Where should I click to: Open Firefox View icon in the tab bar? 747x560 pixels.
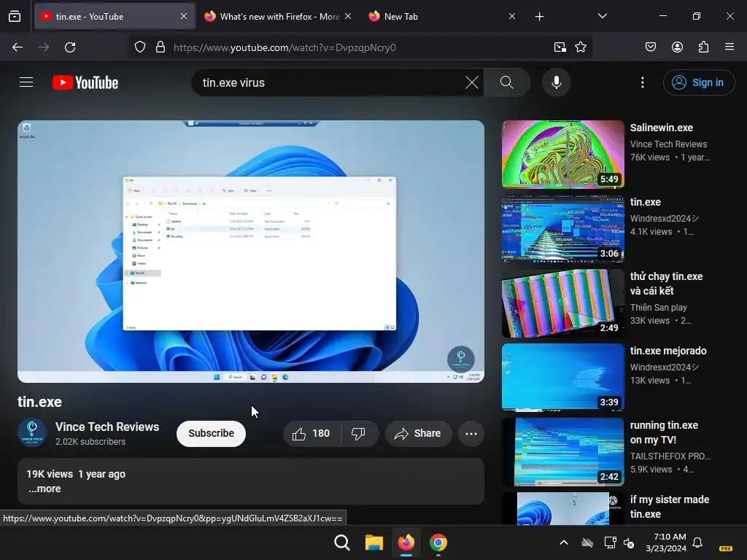pyautogui.click(x=15, y=16)
